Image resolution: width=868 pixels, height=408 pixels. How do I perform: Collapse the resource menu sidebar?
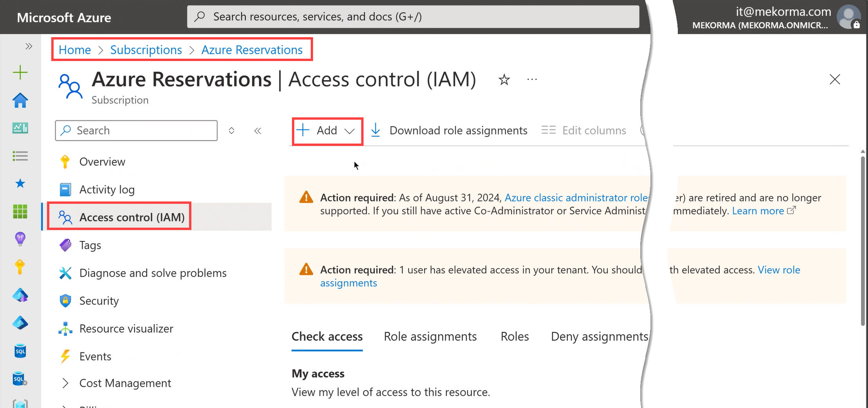[x=258, y=131]
